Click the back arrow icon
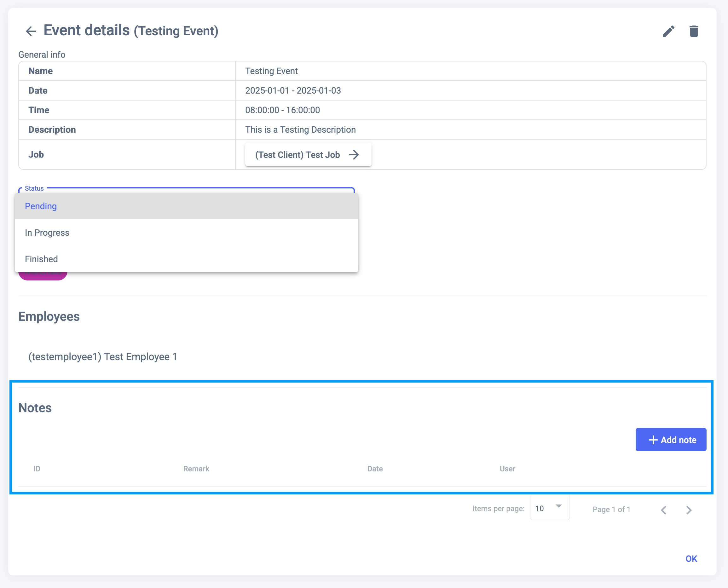Image resolution: width=728 pixels, height=588 pixels. [x=31, y=31]
